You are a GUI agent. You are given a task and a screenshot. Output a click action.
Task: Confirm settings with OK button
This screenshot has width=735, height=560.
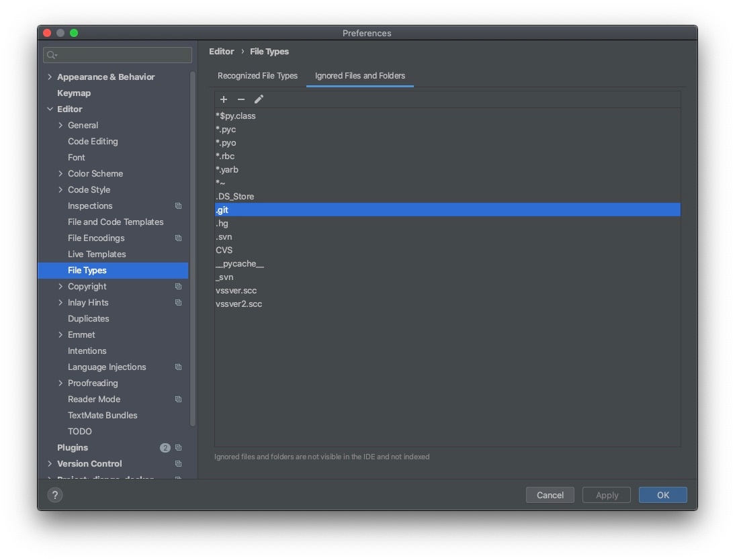(663, 495)
